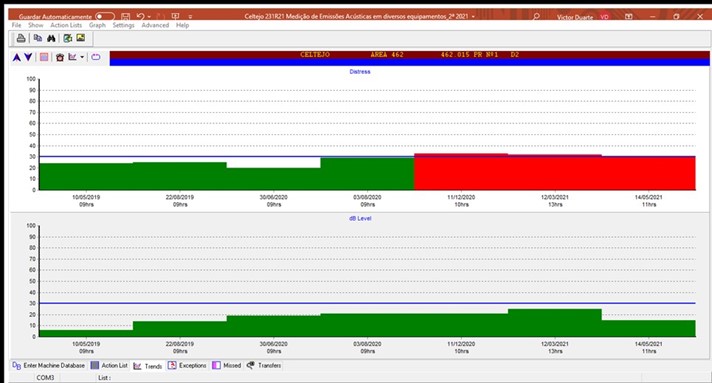Select the Trends tab
This screenshot has height=383, width=712.
[x=148, y=366]
